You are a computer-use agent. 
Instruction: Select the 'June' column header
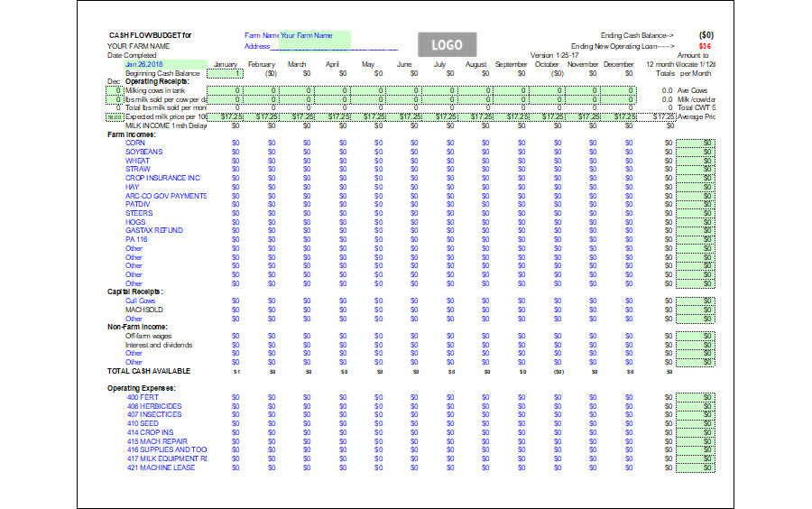click(x=404, y=64)
